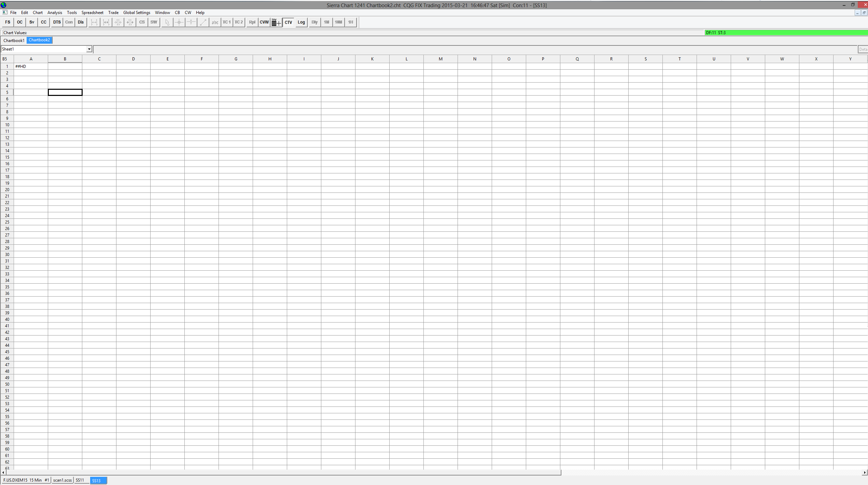868x485 pixels.
Task: Click the Dis disconnect toolbar button
Action: tap(81, 22)
